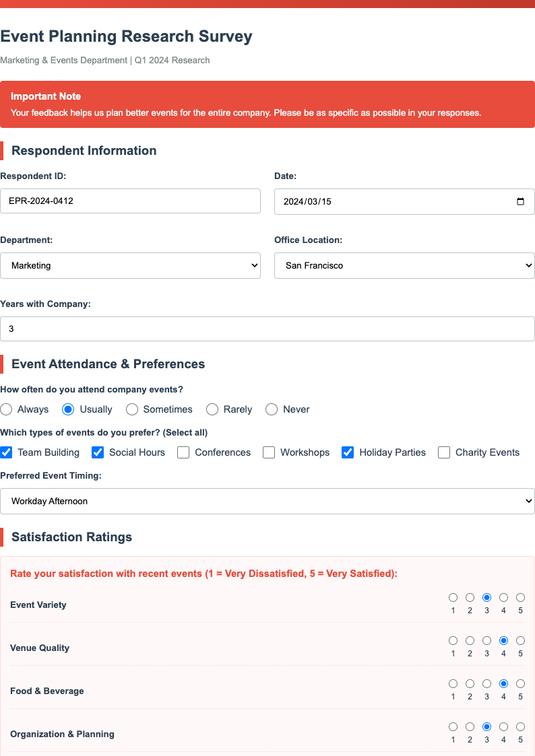Screen dimensions: 535x756
Task: Tick the Charity Events checkbox
Action: [444, 452]
